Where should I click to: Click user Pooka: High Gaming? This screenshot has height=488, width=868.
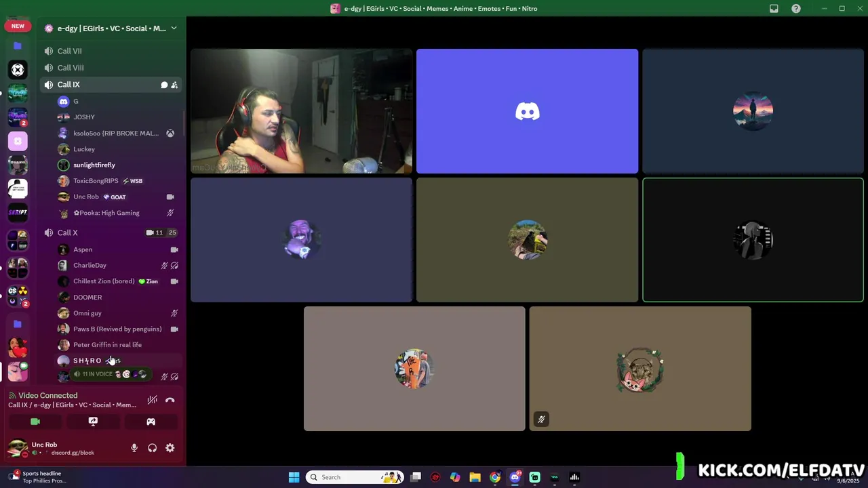pyautogui.click(x=119, y=213)
